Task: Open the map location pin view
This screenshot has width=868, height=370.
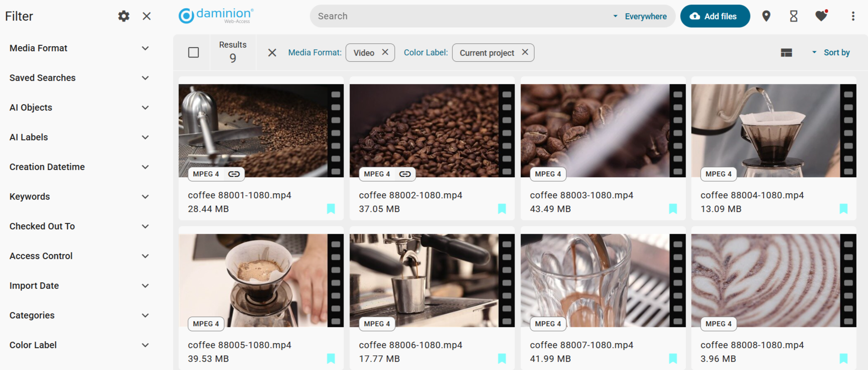Action: point(766,16)
